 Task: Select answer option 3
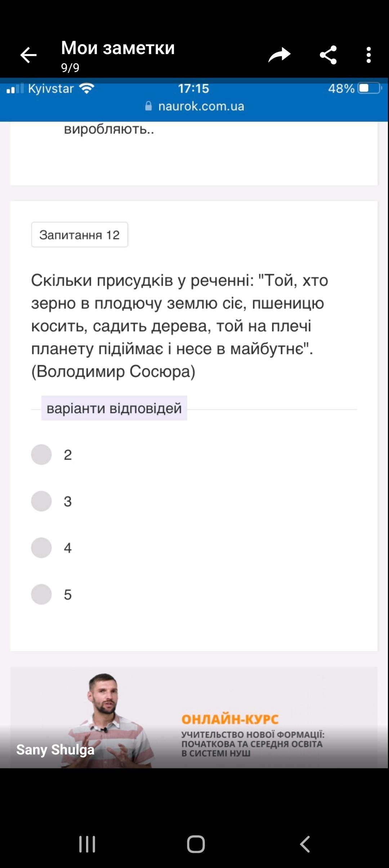pyautogui.click(x=41, y=501)
